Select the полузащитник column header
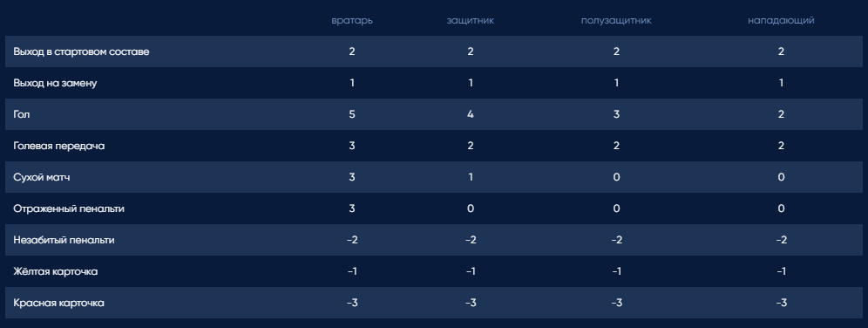Screen dimensions: 868x328 616,21
